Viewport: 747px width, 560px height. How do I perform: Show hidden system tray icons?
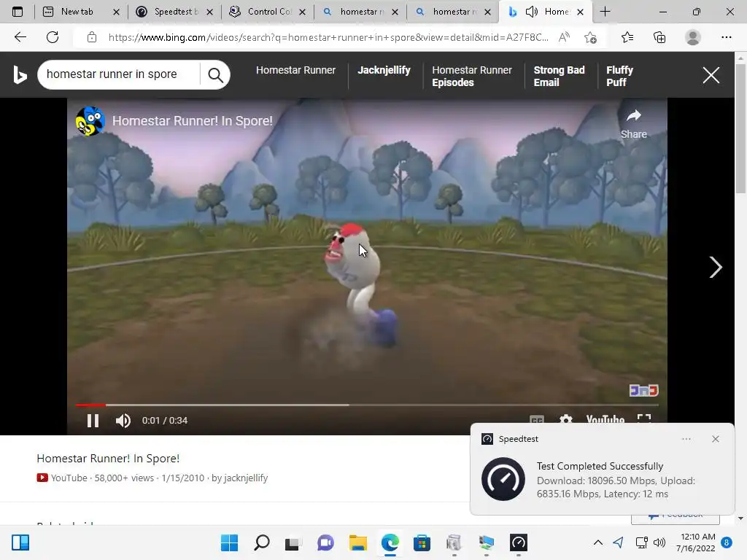[x=598, y=542]
